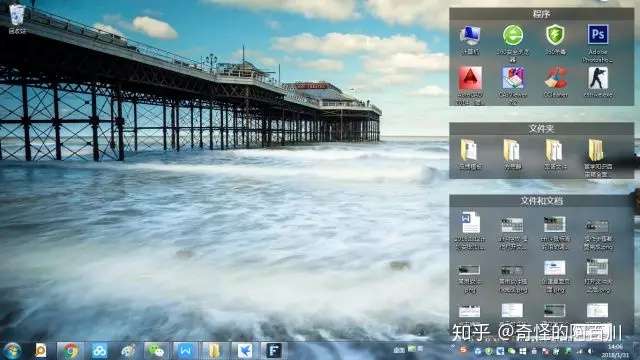
Task: Click the Windows Start orb
Action: 12,351
